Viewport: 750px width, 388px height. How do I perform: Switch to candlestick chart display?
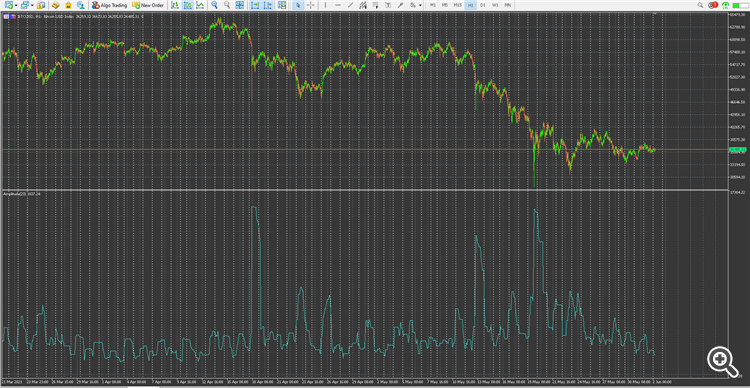[188, 5]
